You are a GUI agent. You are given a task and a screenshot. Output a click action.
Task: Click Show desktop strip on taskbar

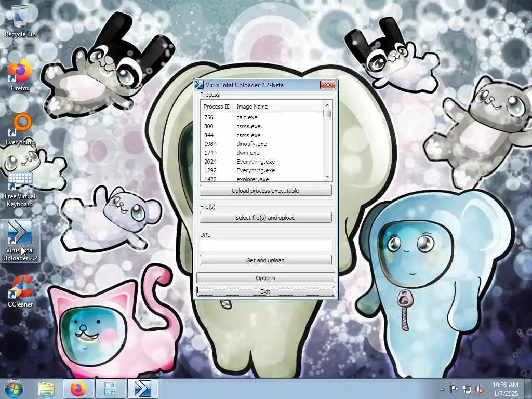[x=528, y=389]
